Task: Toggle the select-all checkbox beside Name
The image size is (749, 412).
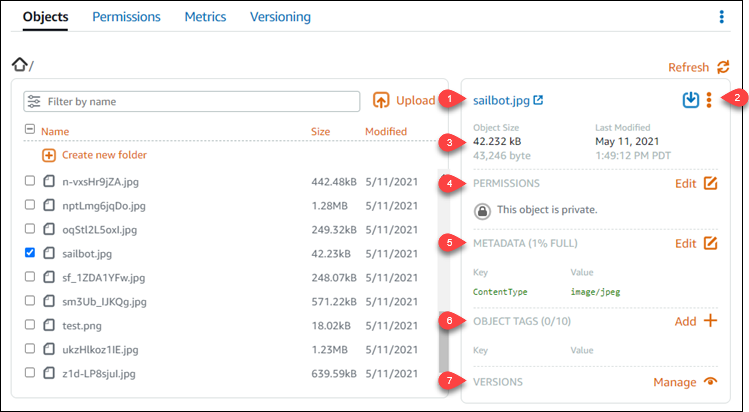Action: click(30, 130)
